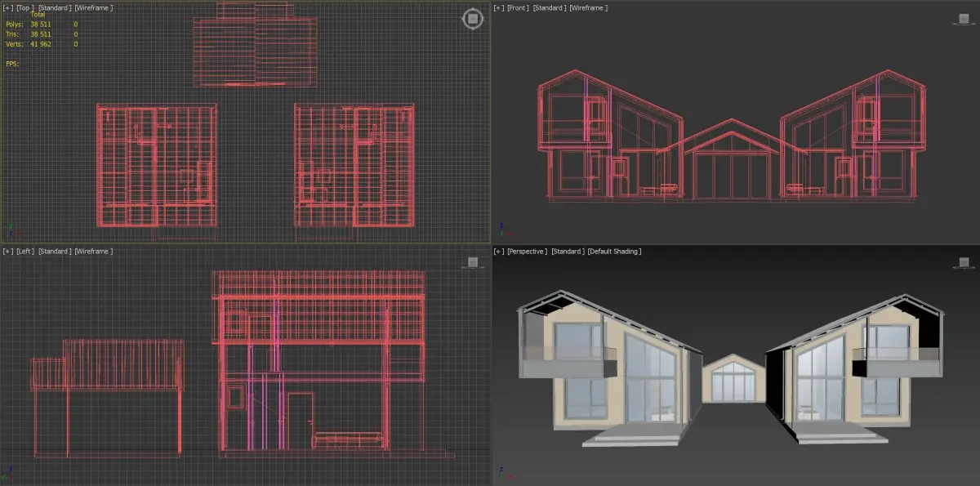Open the [Perspective] point-of-view menu

[x=528, y=251]
